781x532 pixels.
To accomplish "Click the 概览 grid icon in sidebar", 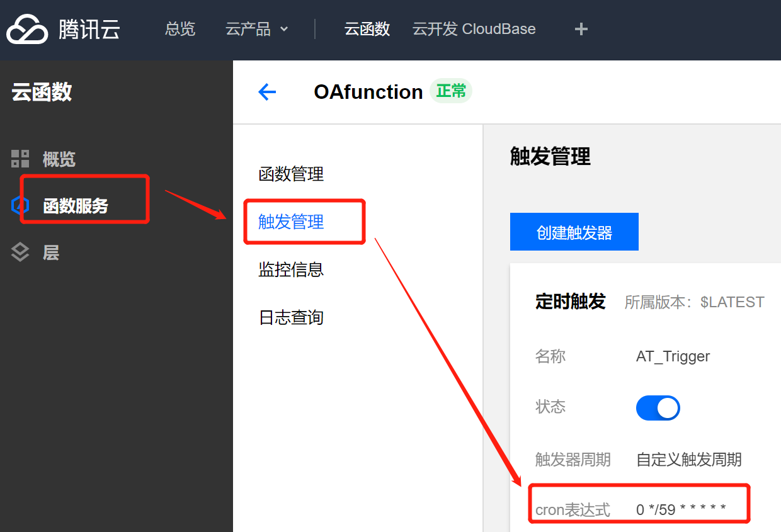I will 20,159.
